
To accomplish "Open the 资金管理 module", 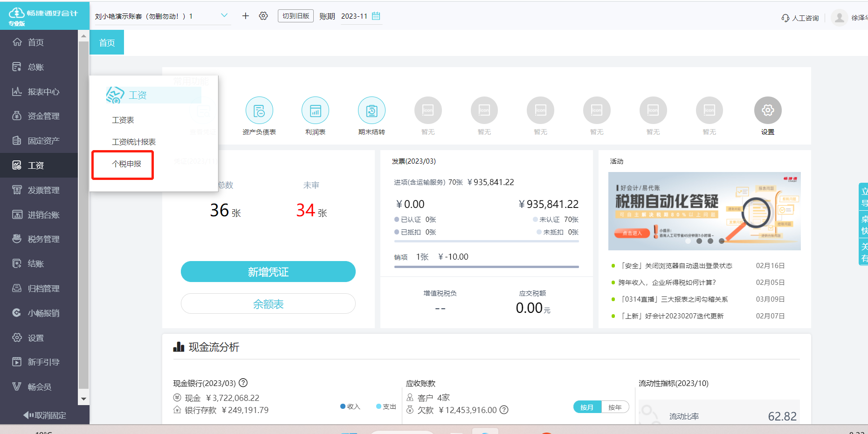I will [x=40, y=116].
